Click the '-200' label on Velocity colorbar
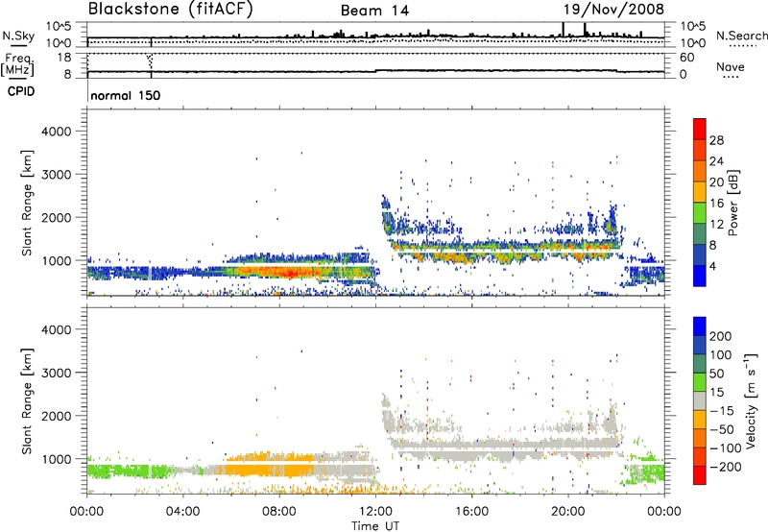Screen dimensions: 768x532 pos(726,467)
